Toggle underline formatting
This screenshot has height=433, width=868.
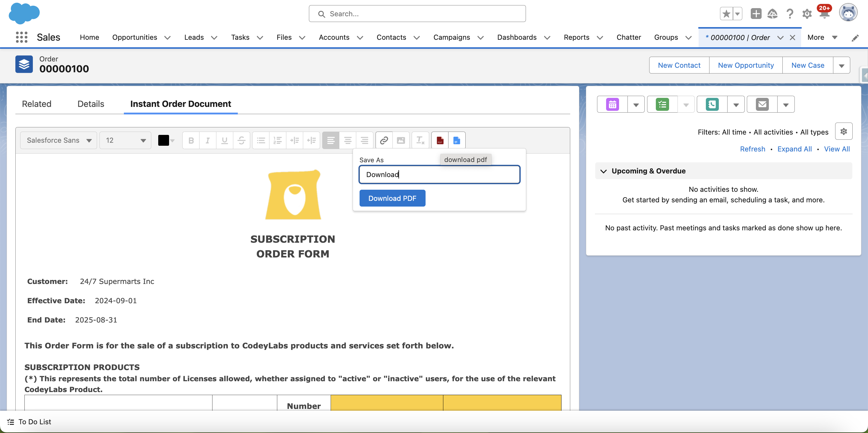(225, 140)
